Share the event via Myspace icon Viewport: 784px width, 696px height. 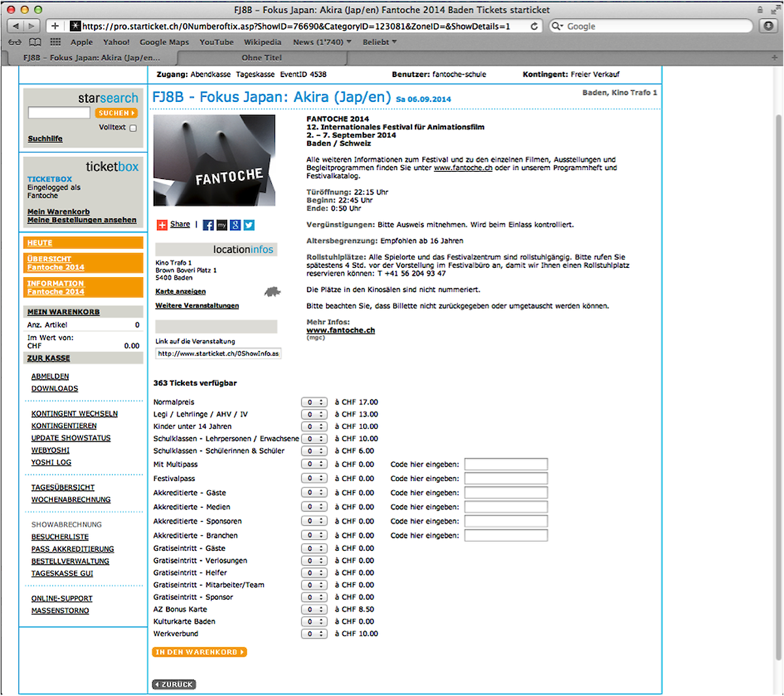[x=222, y=225]
